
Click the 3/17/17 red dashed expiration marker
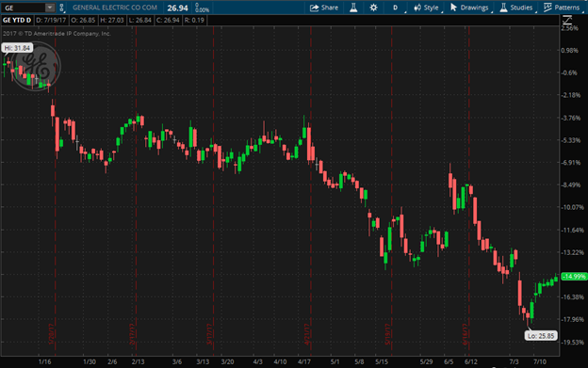[209, 335]
